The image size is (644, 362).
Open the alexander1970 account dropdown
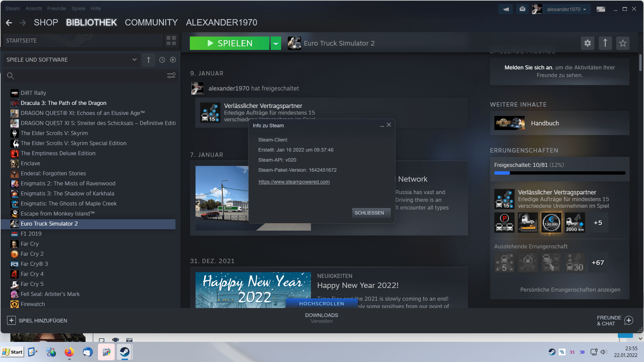(x=567, y=9)
